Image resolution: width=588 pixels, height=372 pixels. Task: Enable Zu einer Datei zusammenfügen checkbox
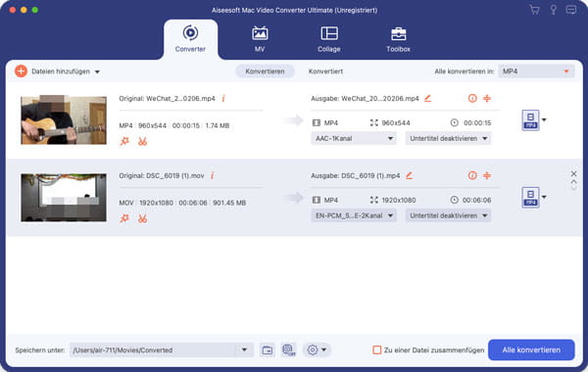377,349
